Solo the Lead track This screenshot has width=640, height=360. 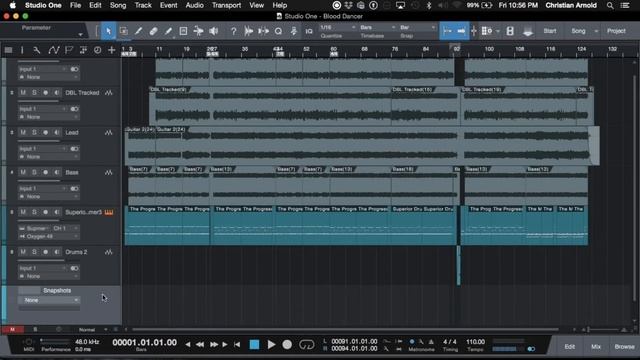coord(34,133)
